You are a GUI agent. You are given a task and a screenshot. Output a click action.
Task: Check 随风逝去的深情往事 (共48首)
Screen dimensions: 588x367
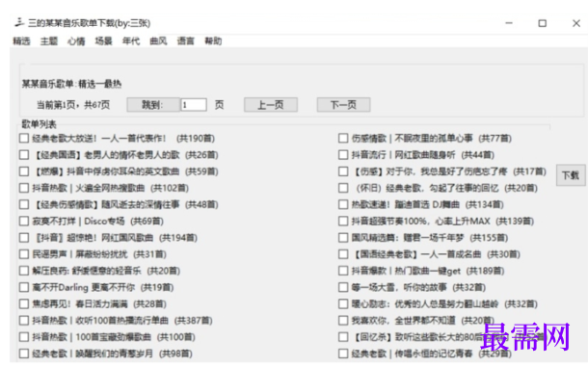pos(24,204)
